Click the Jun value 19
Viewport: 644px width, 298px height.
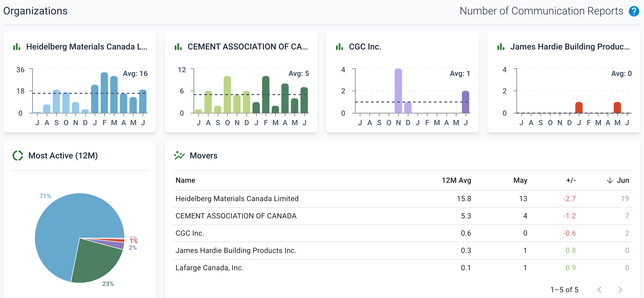pos(625,199)
